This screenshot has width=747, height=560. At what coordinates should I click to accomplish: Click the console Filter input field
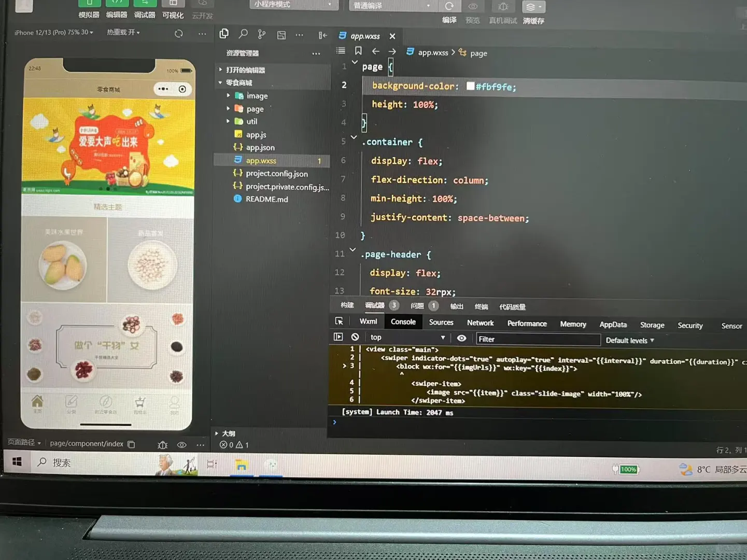point(538,339)
